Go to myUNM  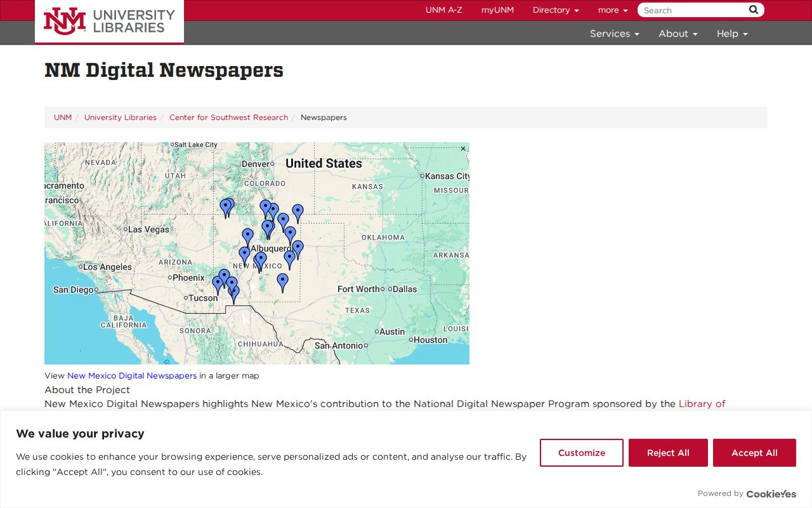497,10
